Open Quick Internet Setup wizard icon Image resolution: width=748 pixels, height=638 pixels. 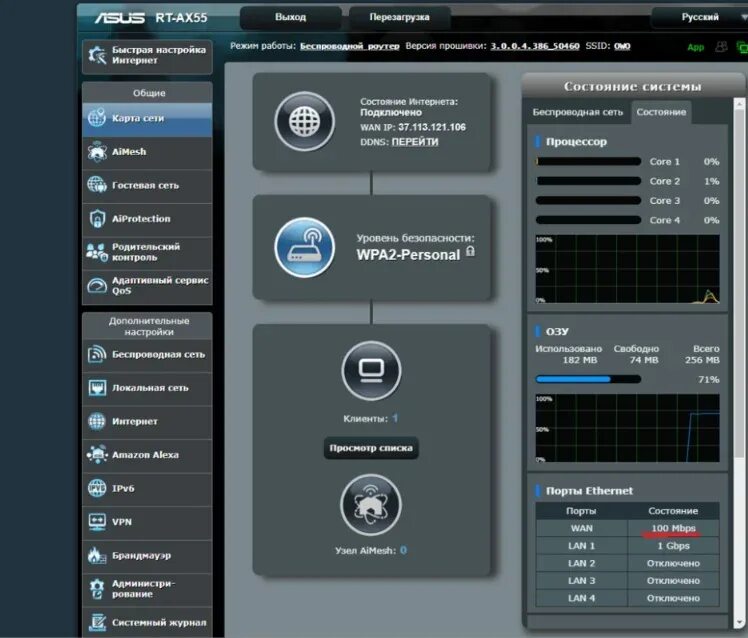tap(97, 55)
